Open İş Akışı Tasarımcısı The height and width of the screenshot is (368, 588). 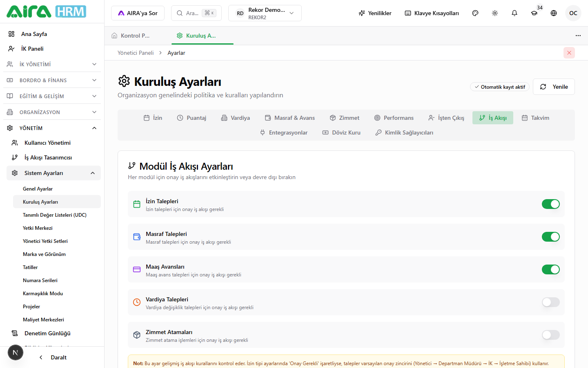(53, 157)
